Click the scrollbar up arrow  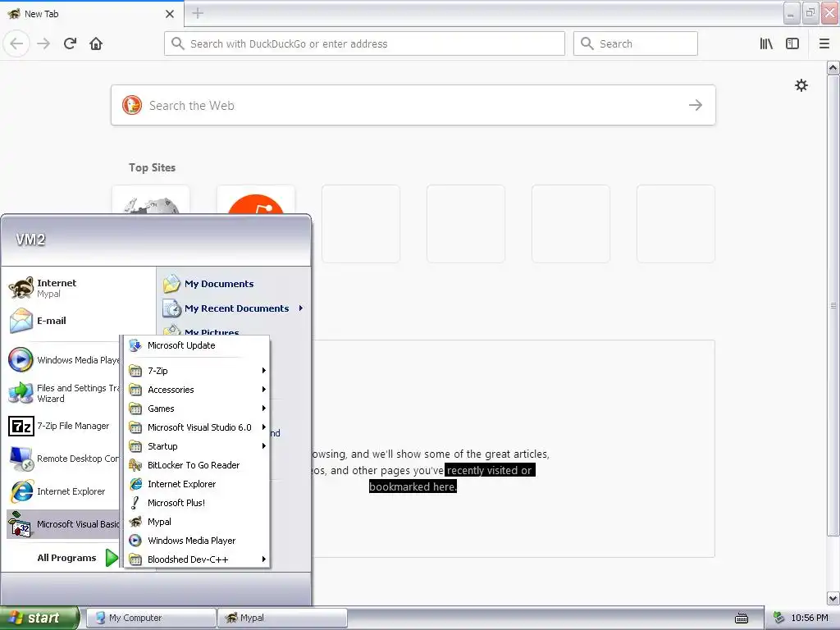(x=833, y=67)
